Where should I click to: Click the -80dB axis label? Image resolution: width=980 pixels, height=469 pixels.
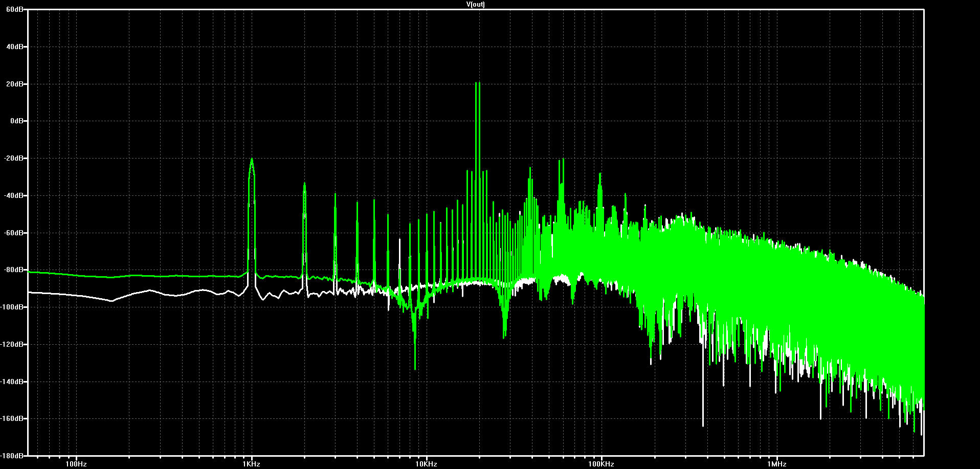[x=13, y=270]
